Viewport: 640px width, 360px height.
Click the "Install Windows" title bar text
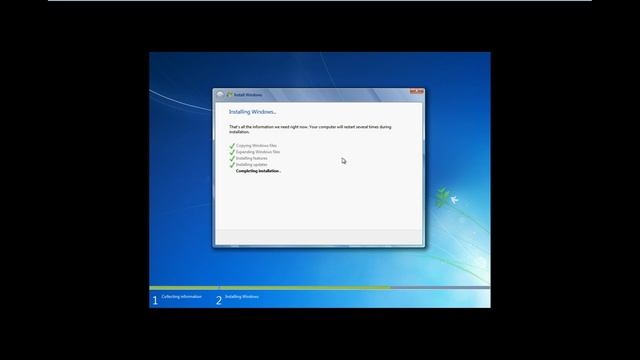click(x=248, y=95)
